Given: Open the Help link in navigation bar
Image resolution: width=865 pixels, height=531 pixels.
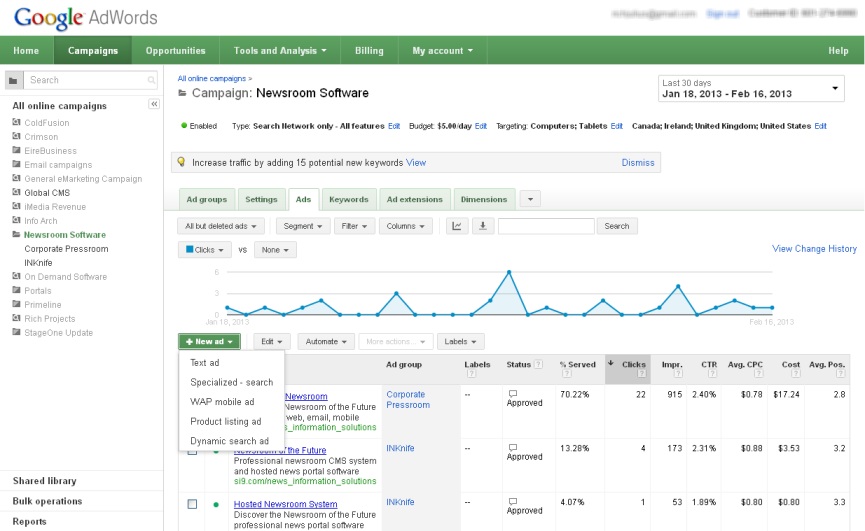Looking at the screenshot, I should tap(838, 51).
